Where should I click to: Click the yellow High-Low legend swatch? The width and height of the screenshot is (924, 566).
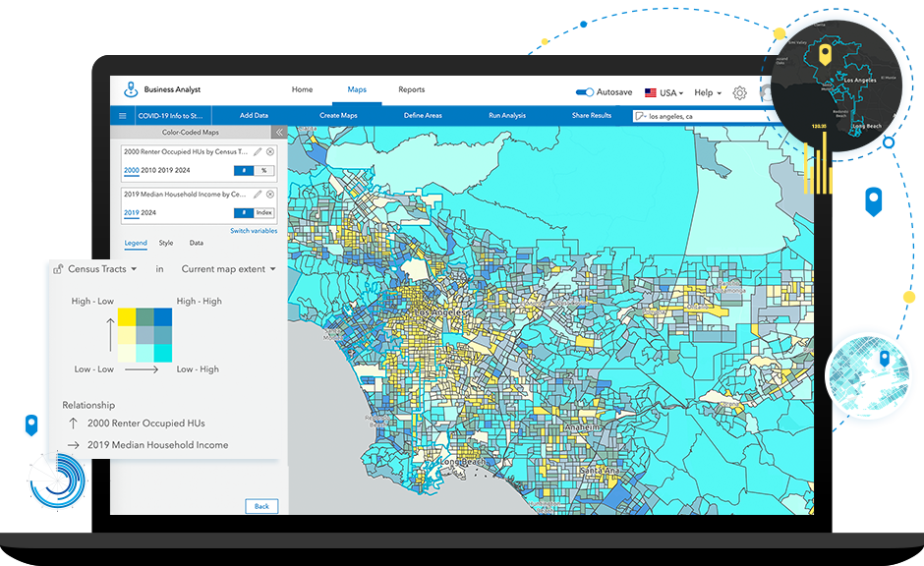[127, 316]
